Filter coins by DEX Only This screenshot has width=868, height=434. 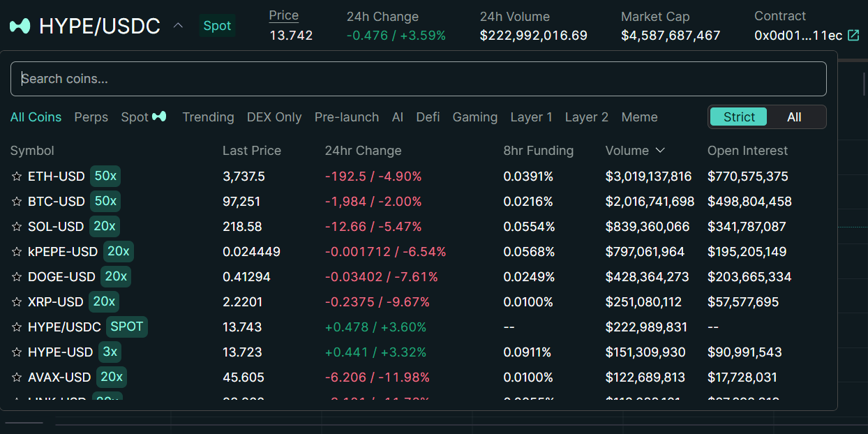(x=274, y=117)
